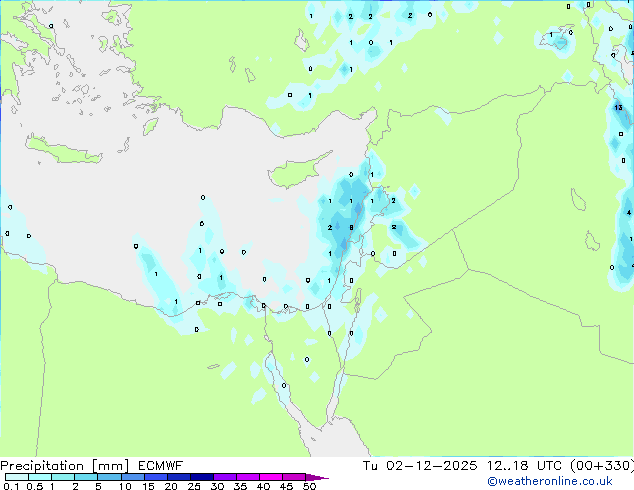Click the '0.1' legend label
Screen dimensions: 634x490
pyautogui.click(x=11, y=486)
